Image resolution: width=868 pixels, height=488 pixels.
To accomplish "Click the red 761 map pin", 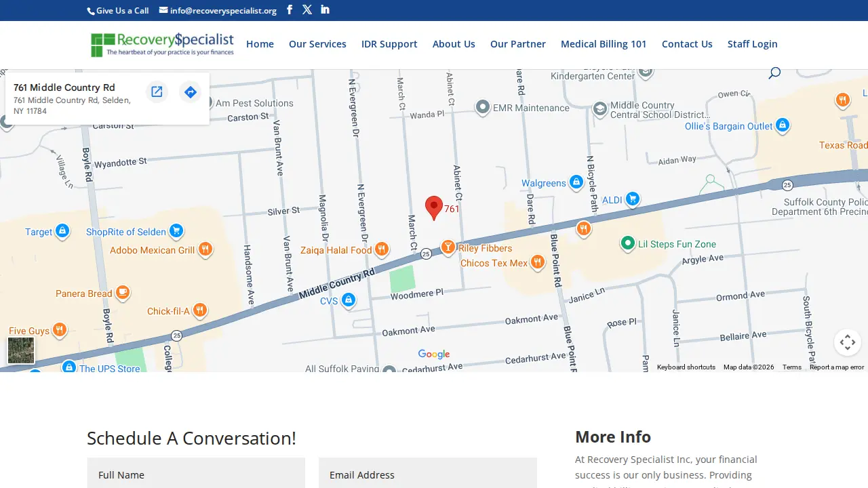I will click(434, 208).
